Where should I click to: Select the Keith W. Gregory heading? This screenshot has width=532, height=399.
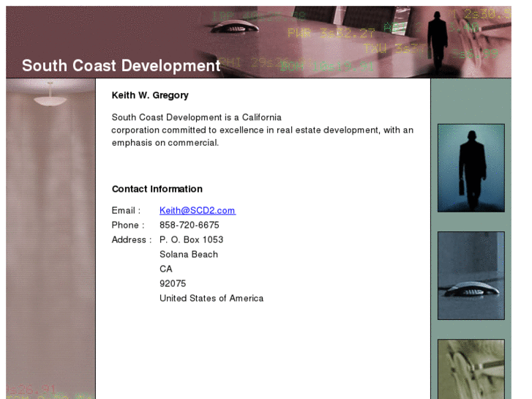[150, 95]
